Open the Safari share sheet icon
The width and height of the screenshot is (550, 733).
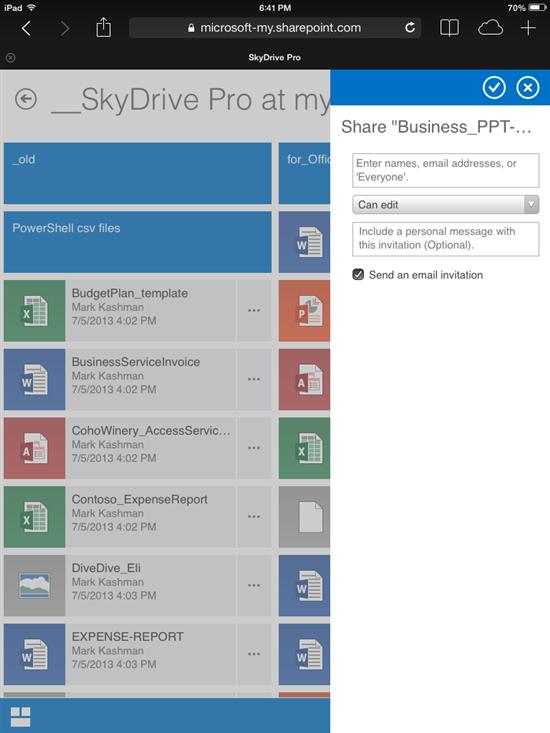(x=103, y=27)
